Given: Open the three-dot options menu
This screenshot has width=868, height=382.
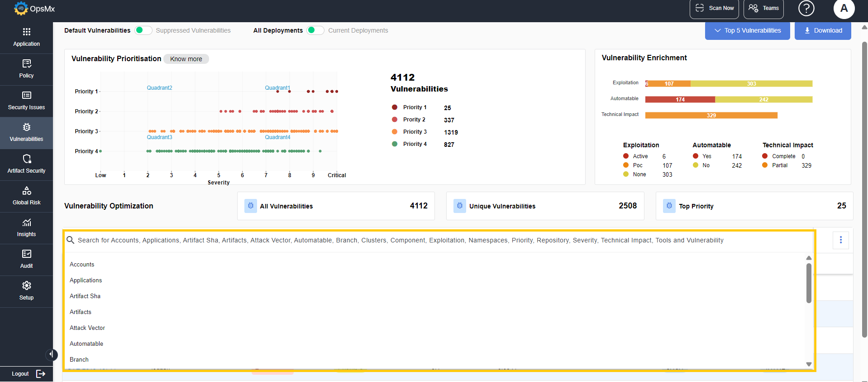Looking at the screenshot, I should [x=841, y=240].
